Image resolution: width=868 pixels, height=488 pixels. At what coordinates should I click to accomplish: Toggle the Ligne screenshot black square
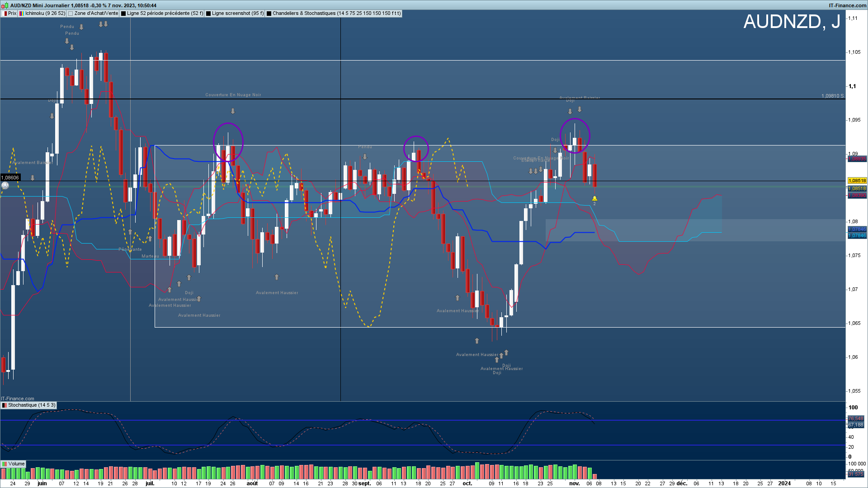coord(208,14)
